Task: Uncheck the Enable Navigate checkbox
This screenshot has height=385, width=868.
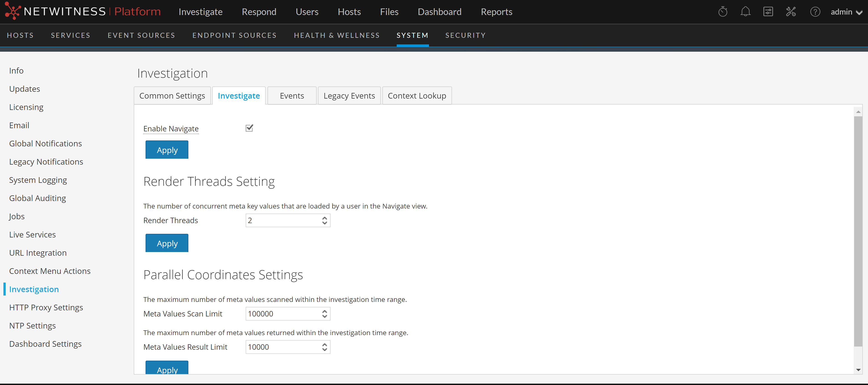Action: click(249, 128)
